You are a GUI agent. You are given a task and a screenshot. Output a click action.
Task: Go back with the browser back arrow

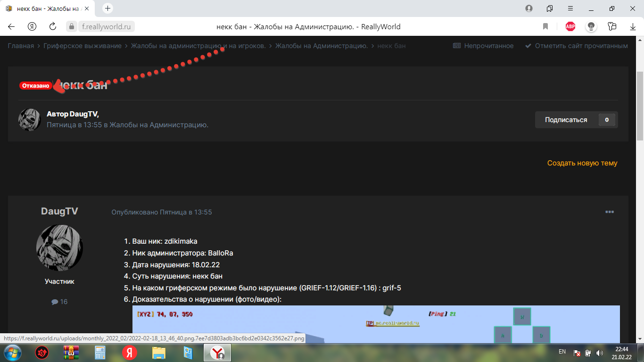(11, 27)
